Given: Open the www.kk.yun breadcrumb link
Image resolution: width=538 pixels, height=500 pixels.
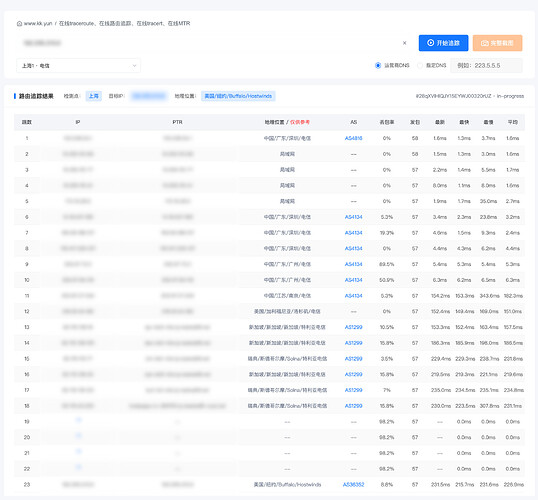Looking at the screenshot, I should click(38, 23).
